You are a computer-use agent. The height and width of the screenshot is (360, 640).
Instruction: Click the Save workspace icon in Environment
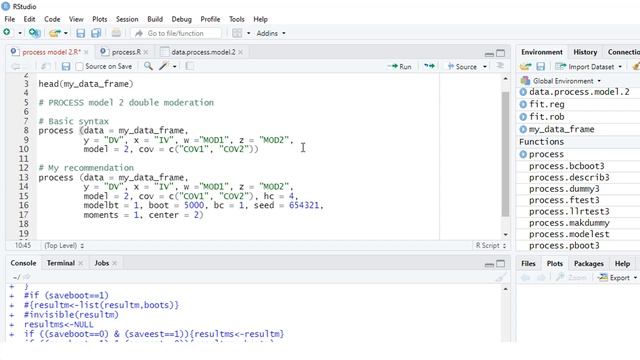pos(540,67)
